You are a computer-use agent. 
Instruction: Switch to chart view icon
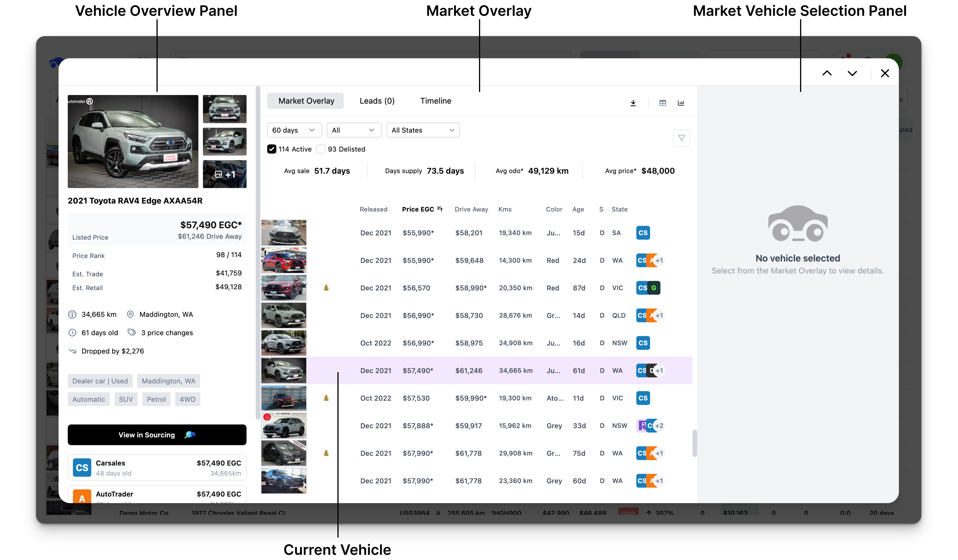[x=681, y=103]
